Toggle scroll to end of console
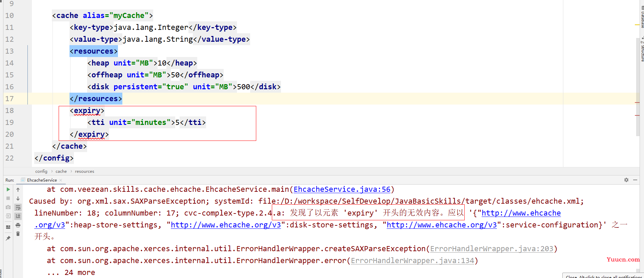This screenshot has width=644, height=278. (x=18, y=216)
